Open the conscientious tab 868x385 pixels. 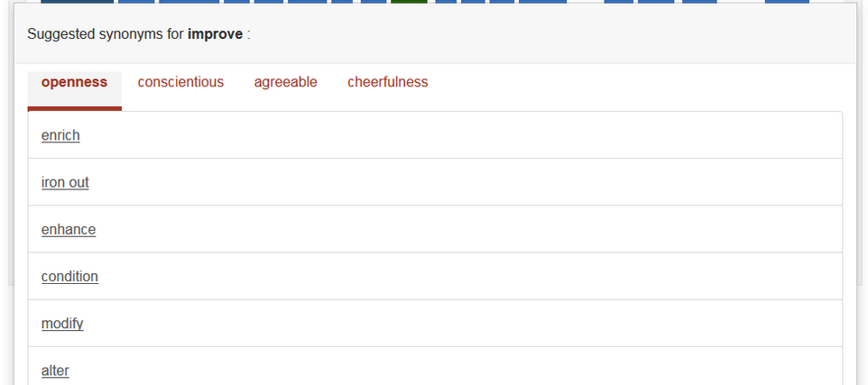[x=180, y=82]
